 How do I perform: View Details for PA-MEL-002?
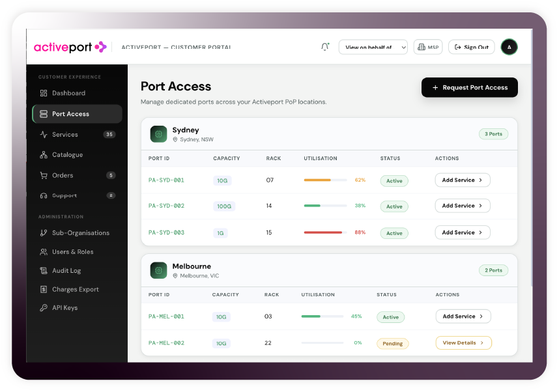tap(463, 343)
